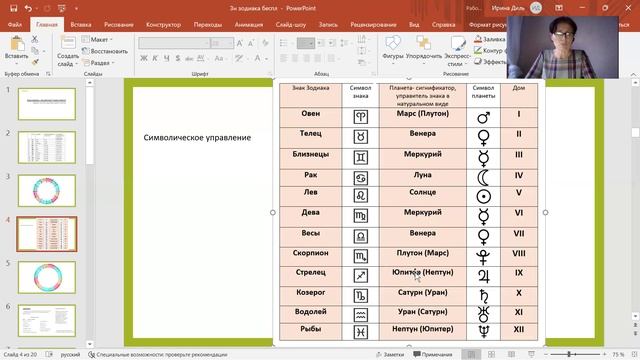Click the bulleted list icon
The image size is (640, 360).
click(284, 43)
